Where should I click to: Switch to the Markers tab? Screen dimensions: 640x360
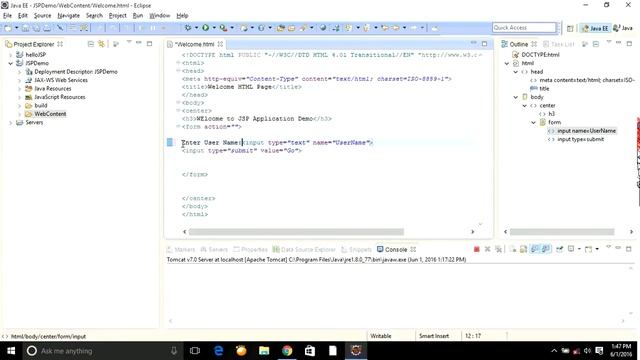[x=181, y=249]
